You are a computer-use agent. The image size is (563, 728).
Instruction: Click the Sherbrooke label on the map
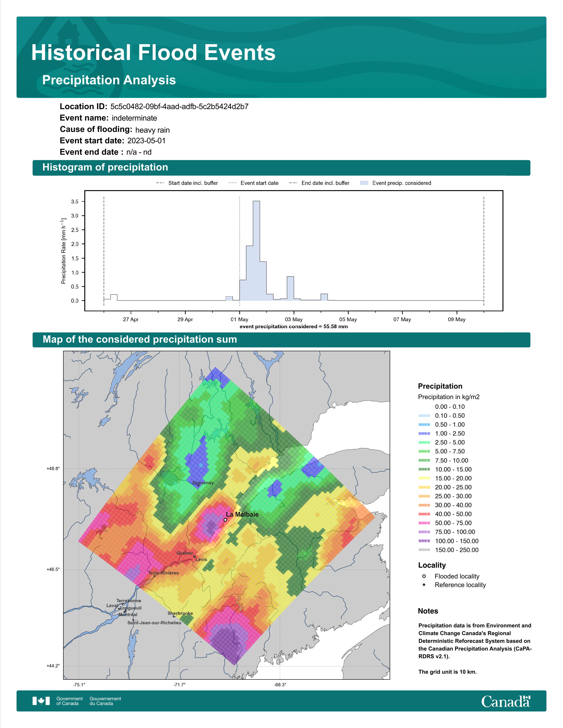coord(180,613)
